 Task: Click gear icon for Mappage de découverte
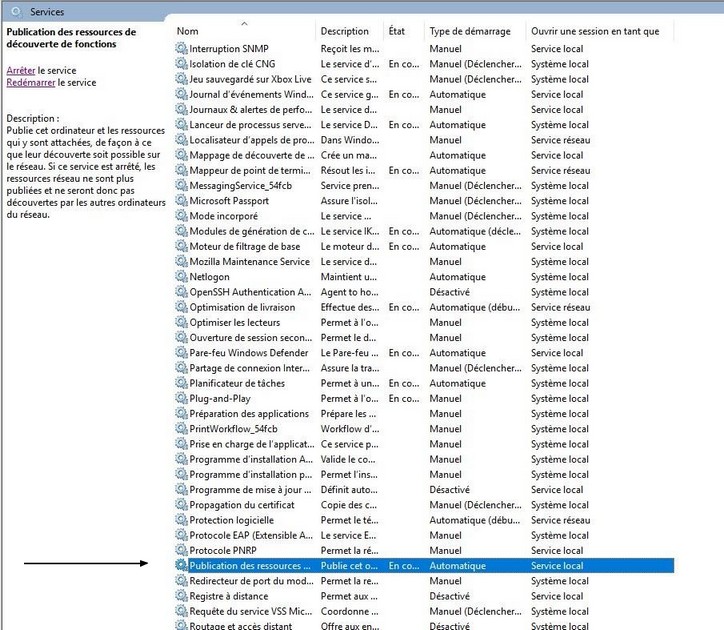point(181,155)
